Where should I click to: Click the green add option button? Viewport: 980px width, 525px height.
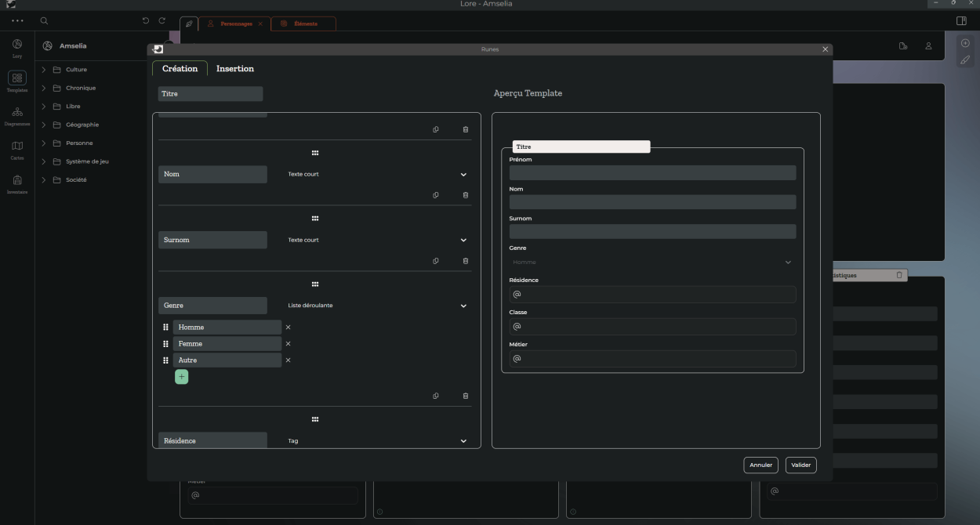181,377
